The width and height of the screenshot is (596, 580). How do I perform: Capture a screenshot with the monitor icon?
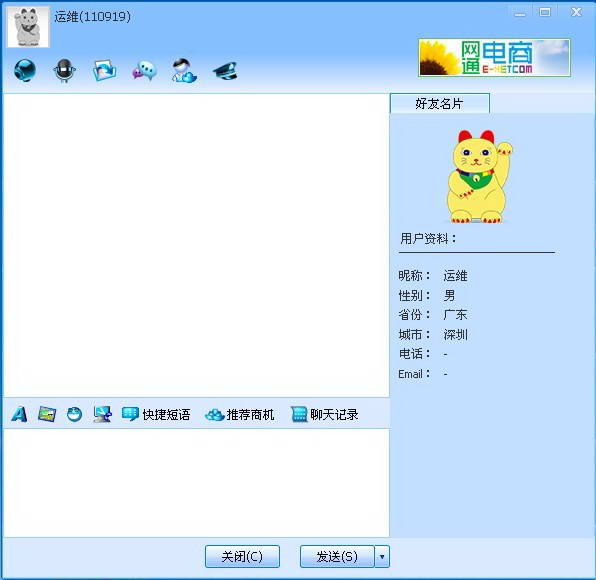coord(103,414)
